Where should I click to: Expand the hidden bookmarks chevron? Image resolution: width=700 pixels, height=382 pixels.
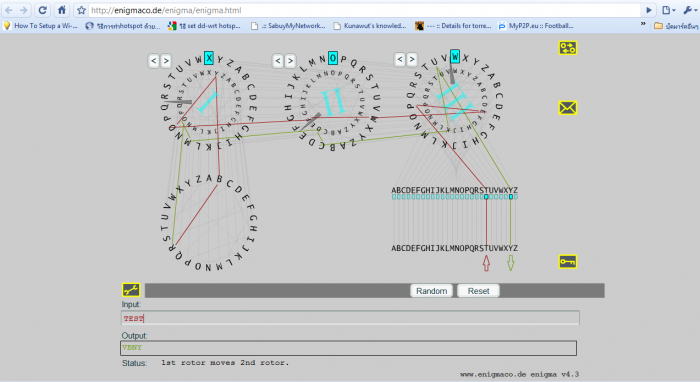click(x=643, y=24)
